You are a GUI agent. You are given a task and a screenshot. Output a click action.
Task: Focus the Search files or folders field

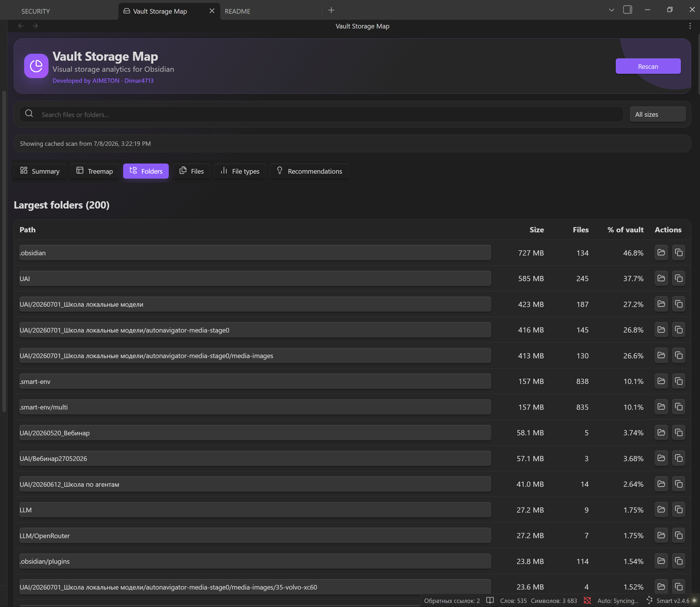coord(321,114)
